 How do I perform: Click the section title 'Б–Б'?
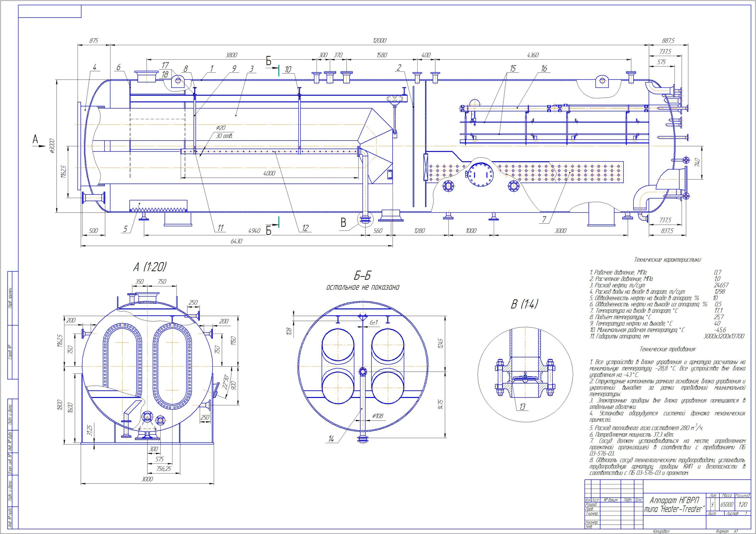[x=363, y=275]
